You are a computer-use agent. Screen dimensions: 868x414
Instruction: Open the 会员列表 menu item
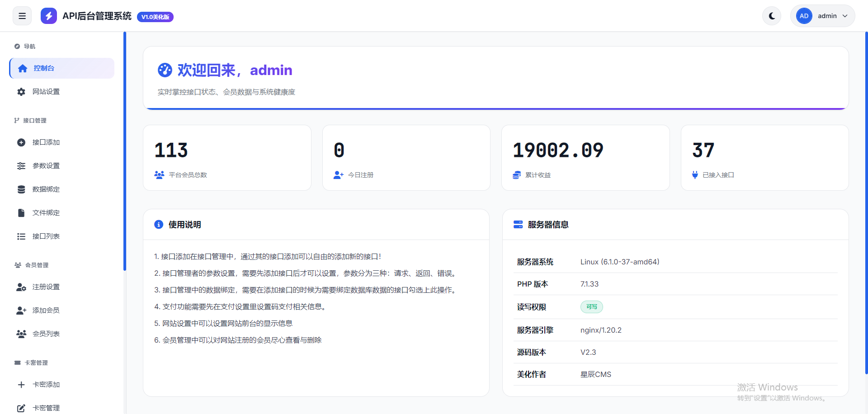click(x=46, y=334)
